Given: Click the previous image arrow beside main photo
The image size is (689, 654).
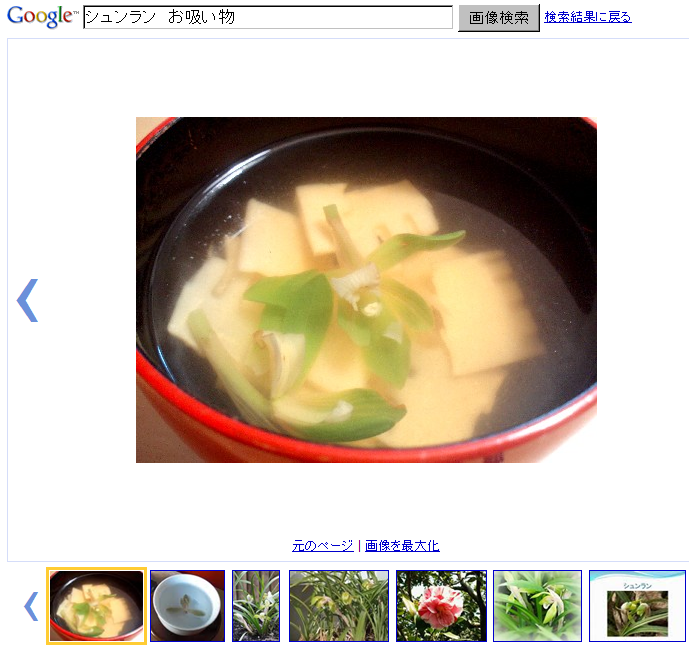Looking at the screenshot, I should click(28, 301).
